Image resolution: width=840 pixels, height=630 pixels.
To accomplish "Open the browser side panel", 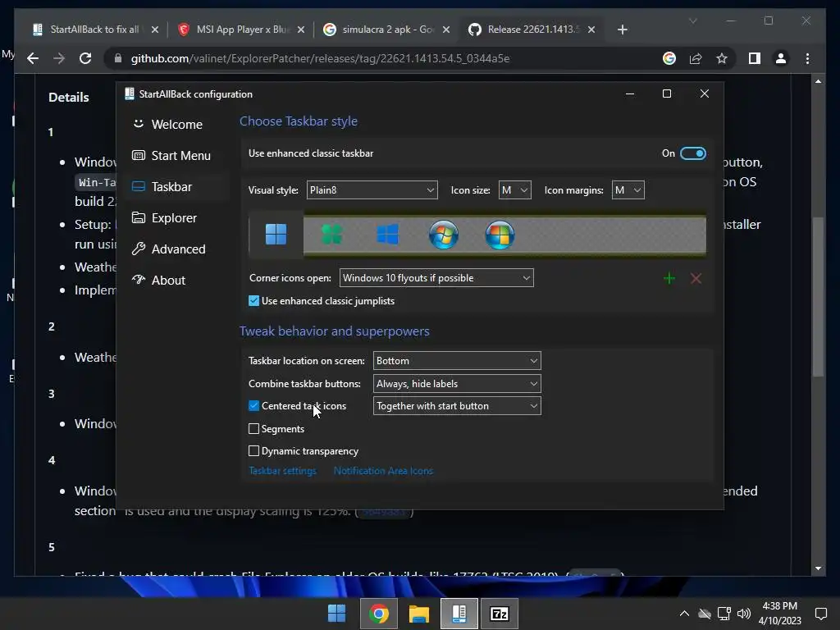I will click(x=755, y=58).
